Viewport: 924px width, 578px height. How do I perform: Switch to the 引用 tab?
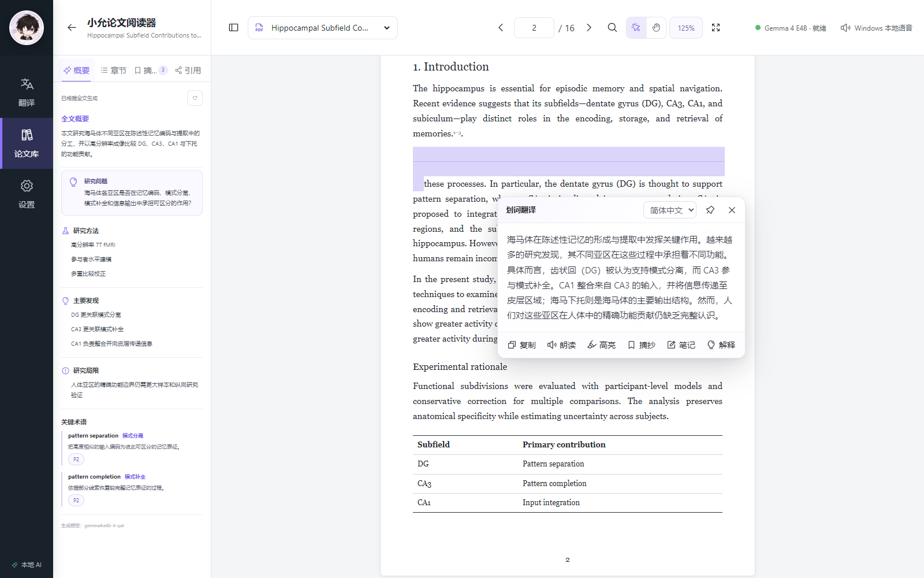[x=188, y=71]
